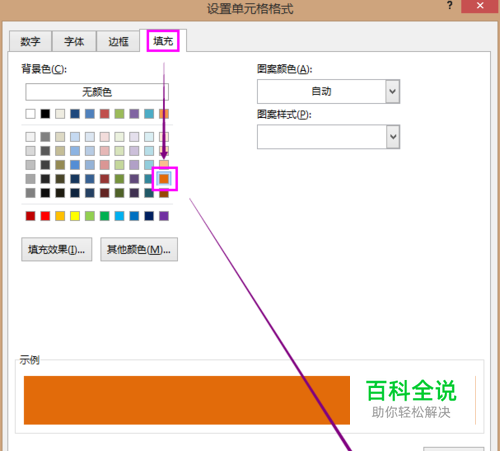
Task: Open the 边框 tab
Action: 118,41
